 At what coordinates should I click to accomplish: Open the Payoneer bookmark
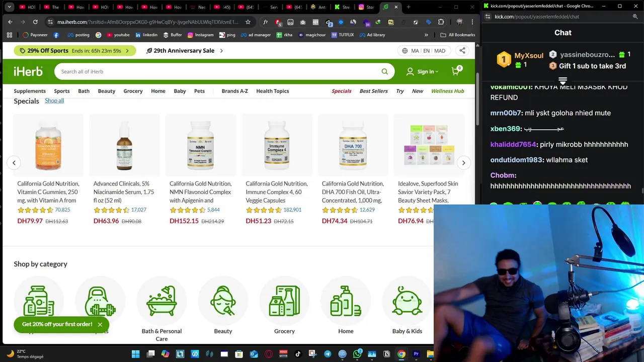coord(35,35)
